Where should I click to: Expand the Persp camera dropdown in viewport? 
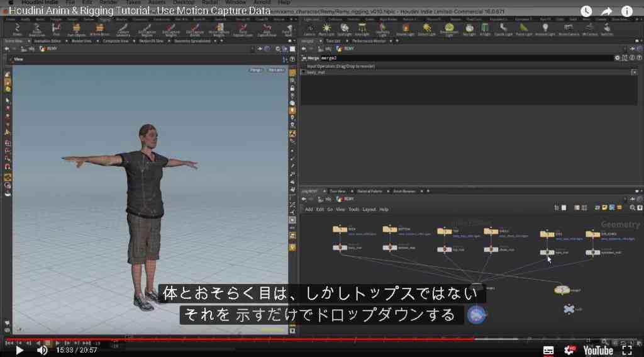pos(255,71)
